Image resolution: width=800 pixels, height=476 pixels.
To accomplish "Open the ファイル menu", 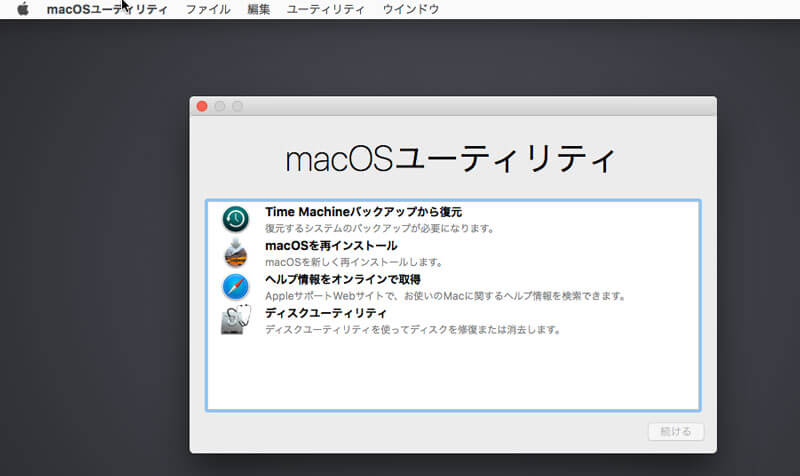I will [208, 9].
